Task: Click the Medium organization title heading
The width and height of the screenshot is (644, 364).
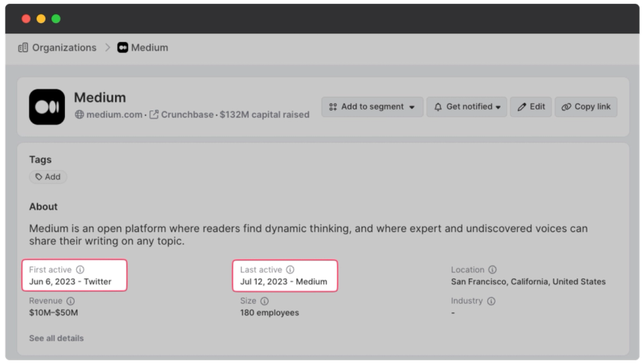Action: point(100,98)
